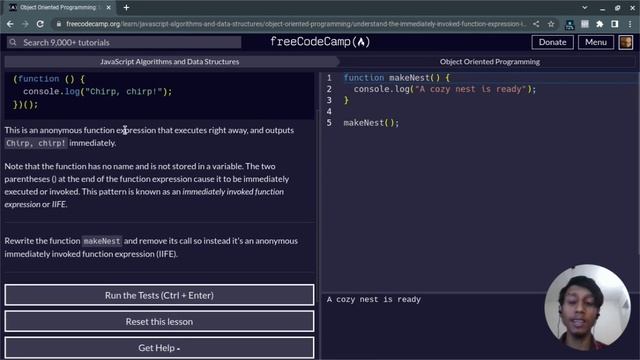Click the site lock icon in address bar
Viewport: 640px width, 360px height.
click(x=59, y=24)
